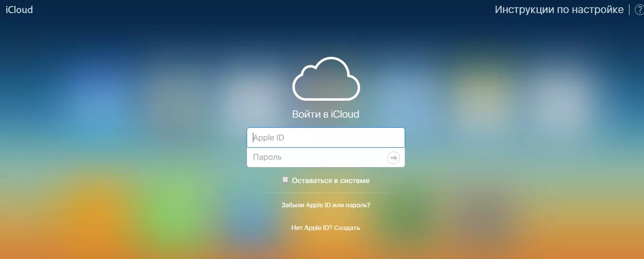
Task: Open the help question mark icon
Action: click(x=639, y=10)
